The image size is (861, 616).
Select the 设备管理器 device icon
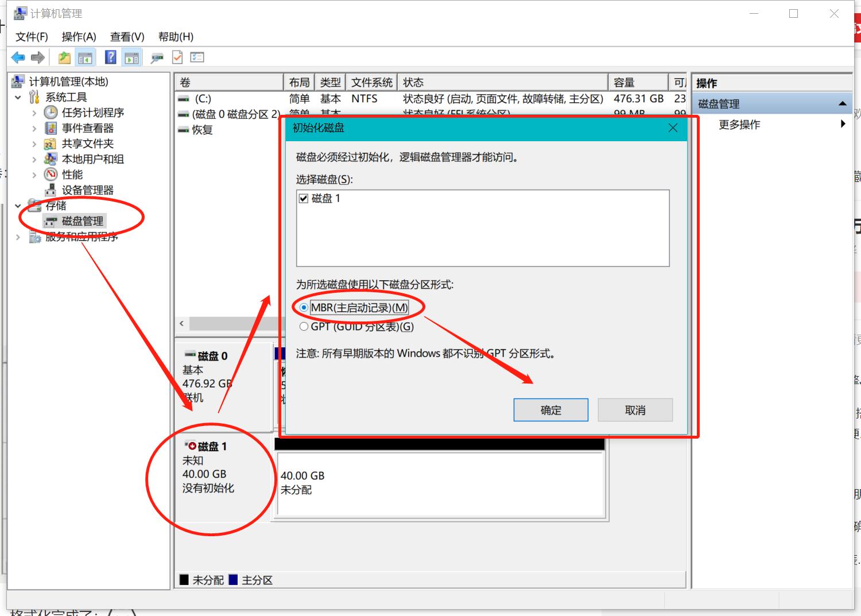(51, 190)
